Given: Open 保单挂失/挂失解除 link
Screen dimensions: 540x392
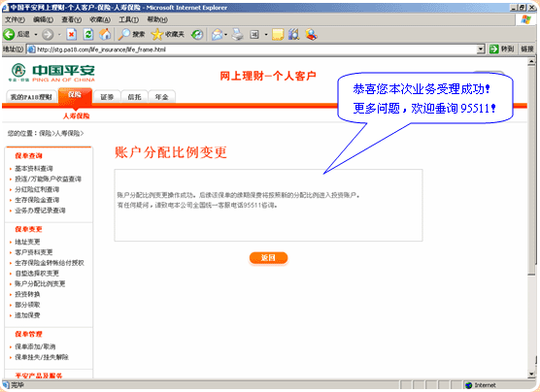Looking at the screenshot, I should (x=42, y=357).
